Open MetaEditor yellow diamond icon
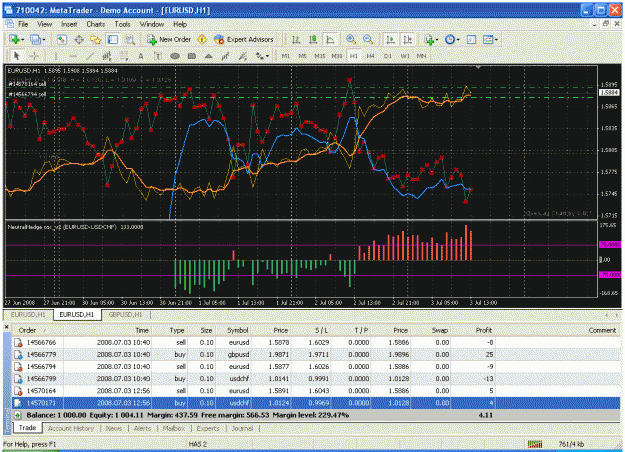 pyautogui.click(x=202, y=39)
